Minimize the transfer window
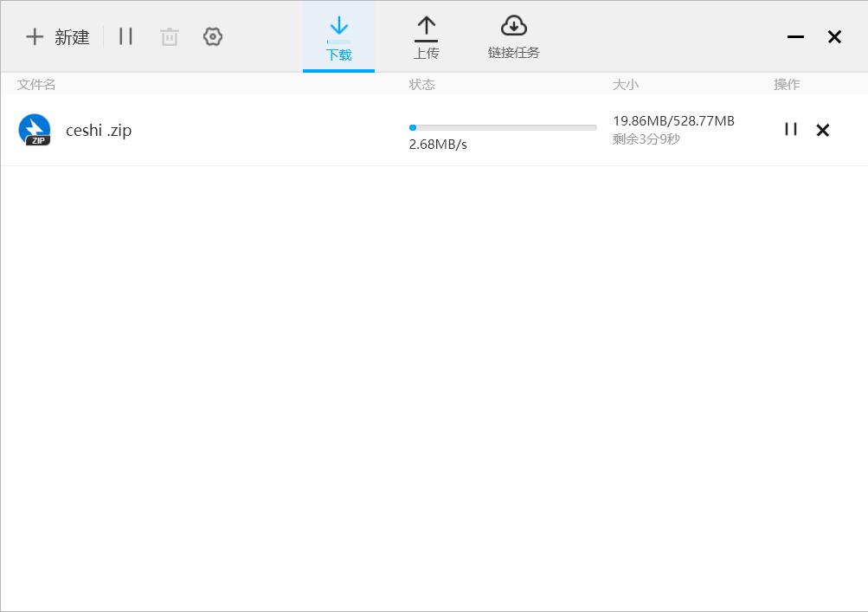Viewport: 868px width, 612px height. click(x=795, y=37)
